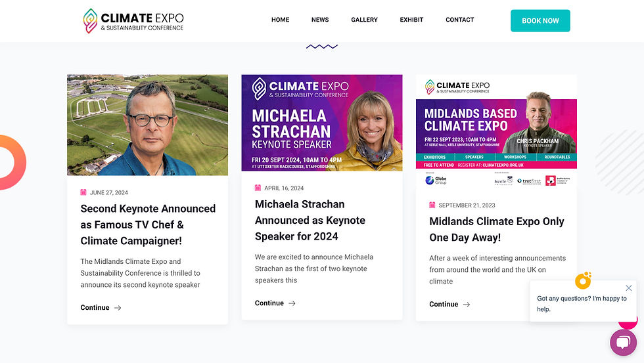This screenshot has width=644, height=363.
Task: Open the TV chef keynote photo thumbnail
Action: pos(147,125)
